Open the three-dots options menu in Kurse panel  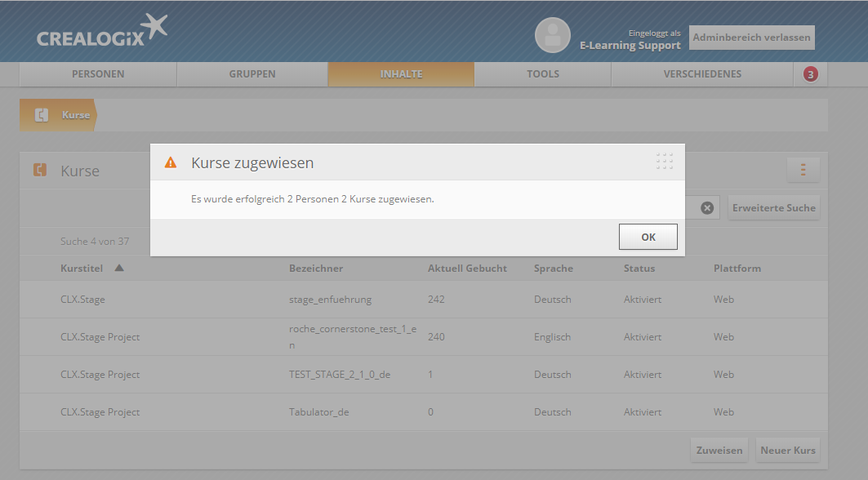tap(803, 170)
